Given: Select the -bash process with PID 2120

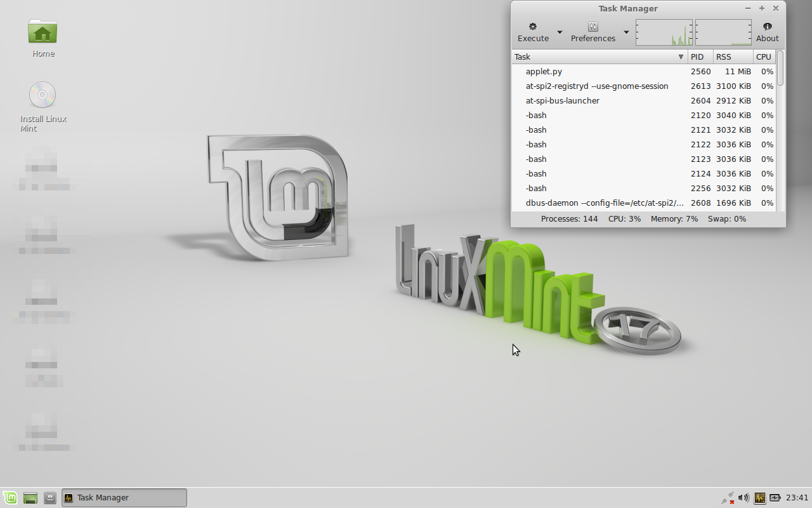Looking at the screenshot, I should [644, 116].
